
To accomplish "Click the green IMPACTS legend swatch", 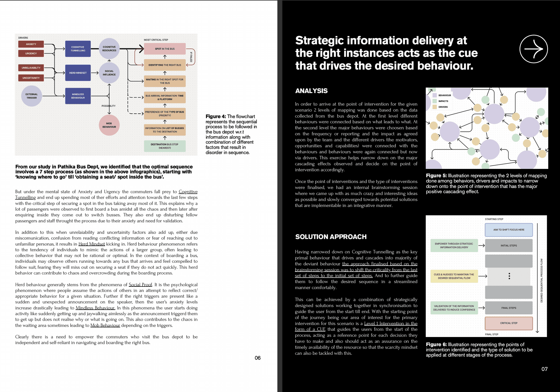I will click(434, 101).
